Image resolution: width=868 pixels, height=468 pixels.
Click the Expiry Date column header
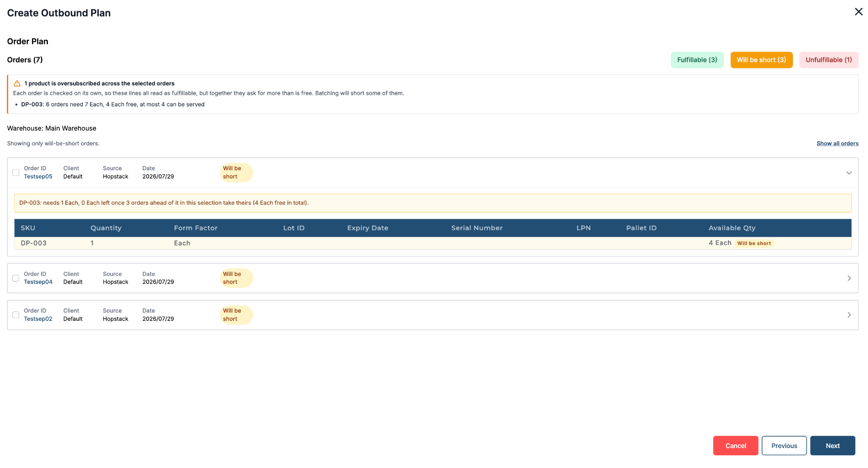(368, 228)
